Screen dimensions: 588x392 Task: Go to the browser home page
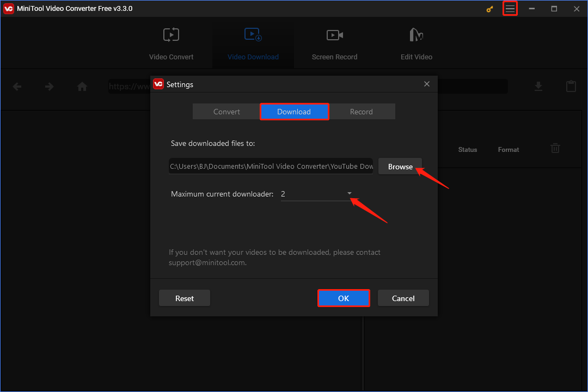(82, 87)
